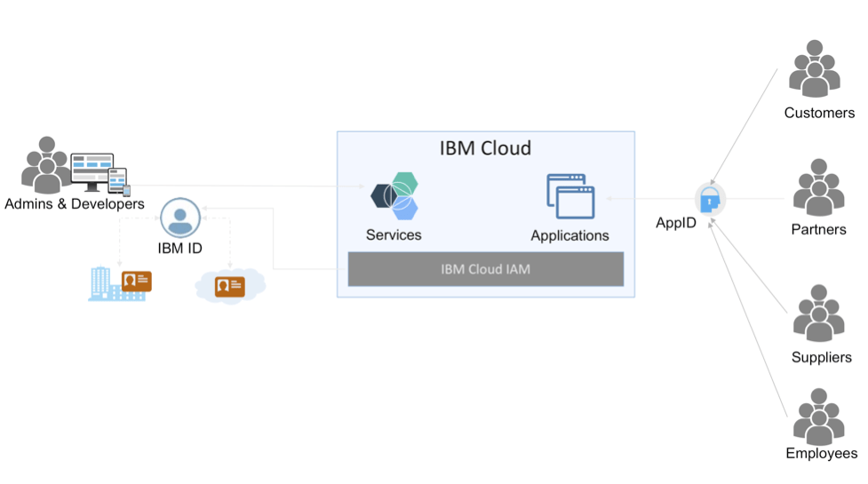Select the Services label

[x=394, y=234]
